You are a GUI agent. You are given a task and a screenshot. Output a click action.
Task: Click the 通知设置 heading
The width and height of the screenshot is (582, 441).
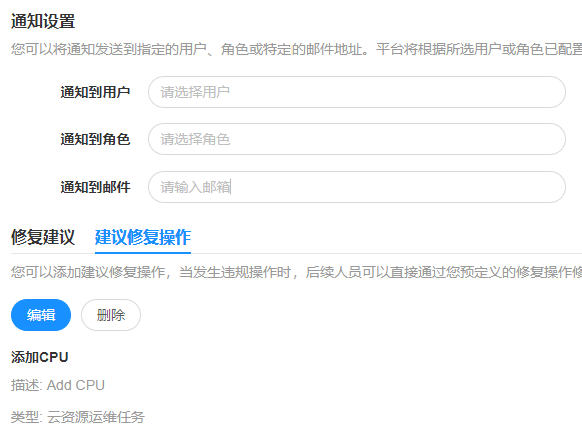(x=43, y=21)
